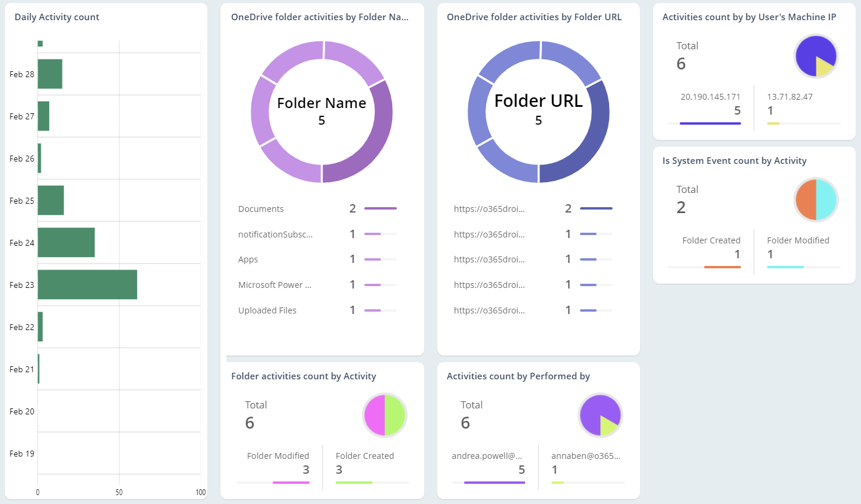This screenshot has width=861, height=504.
Task: Click the Apps legend entry
Action: tap(248, 259)
